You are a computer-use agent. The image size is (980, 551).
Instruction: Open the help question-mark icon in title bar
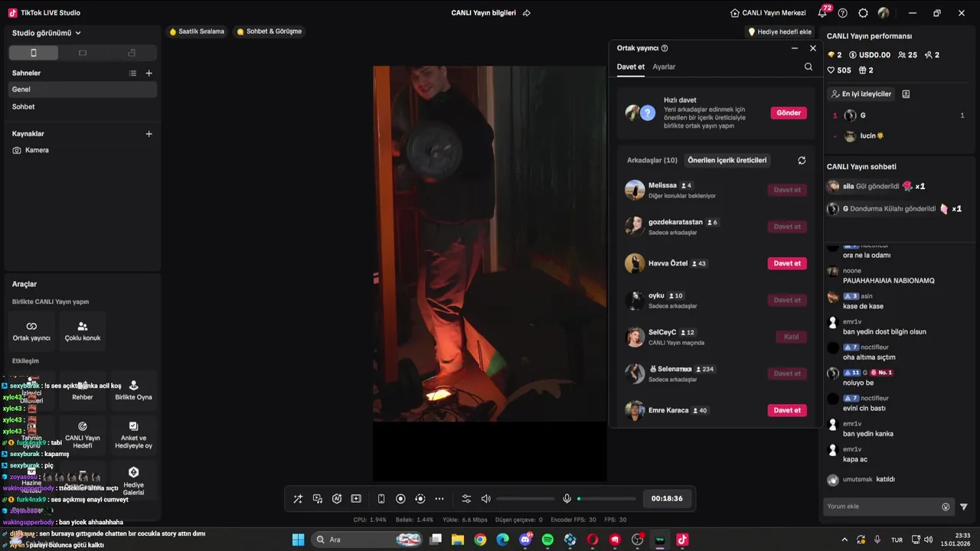click(x=843, y=13)
